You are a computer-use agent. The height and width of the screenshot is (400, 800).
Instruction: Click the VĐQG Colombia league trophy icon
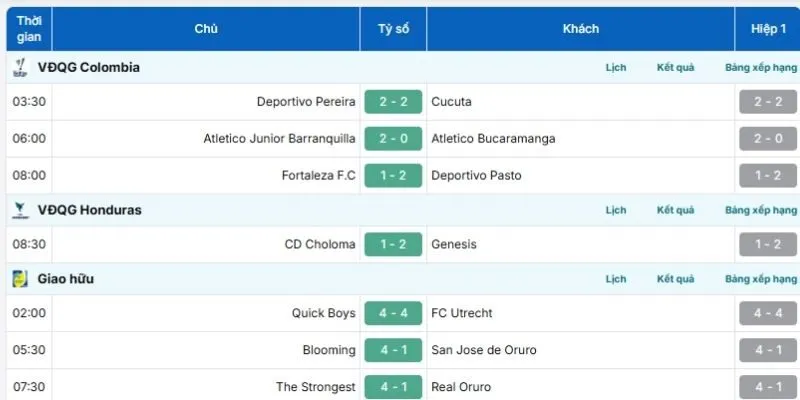(19, 68)
